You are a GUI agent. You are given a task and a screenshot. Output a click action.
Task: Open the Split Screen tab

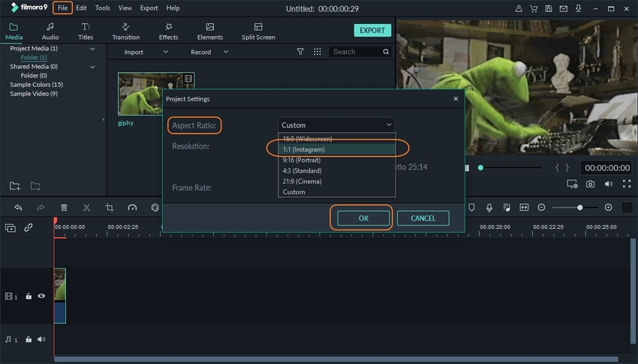point(258,32)
